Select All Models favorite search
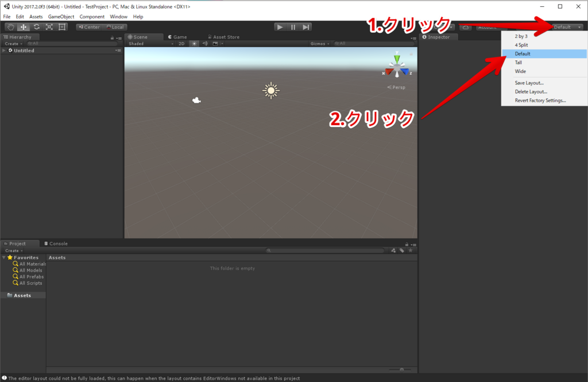The image size is (588, 382). pos(28,270)
